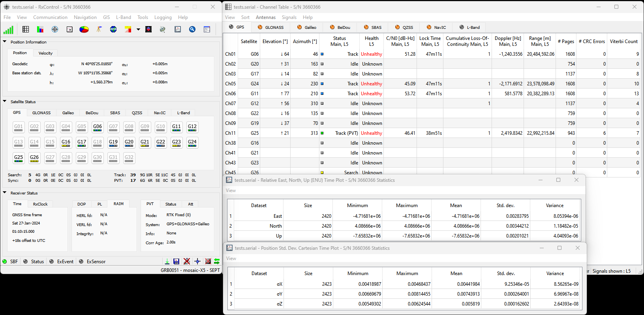Switch to the Att tab in Receiver Status
Viewport: 644px width, 315px height.
point(191,204)
